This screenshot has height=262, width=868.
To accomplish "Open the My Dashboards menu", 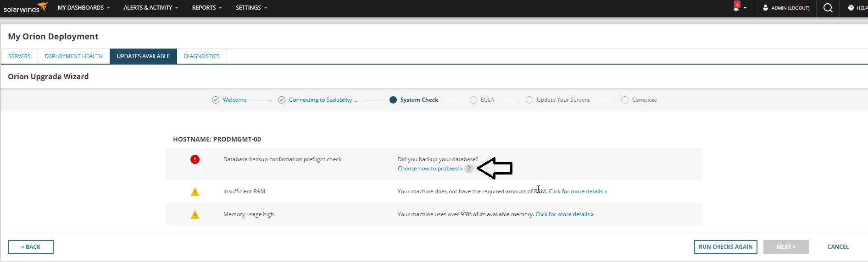I will point(83,8).
